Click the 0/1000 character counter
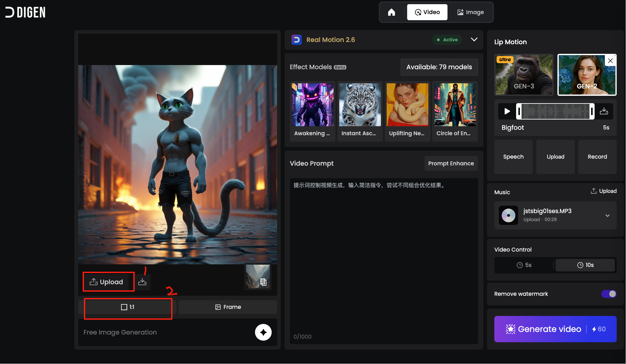 (302, 336)
